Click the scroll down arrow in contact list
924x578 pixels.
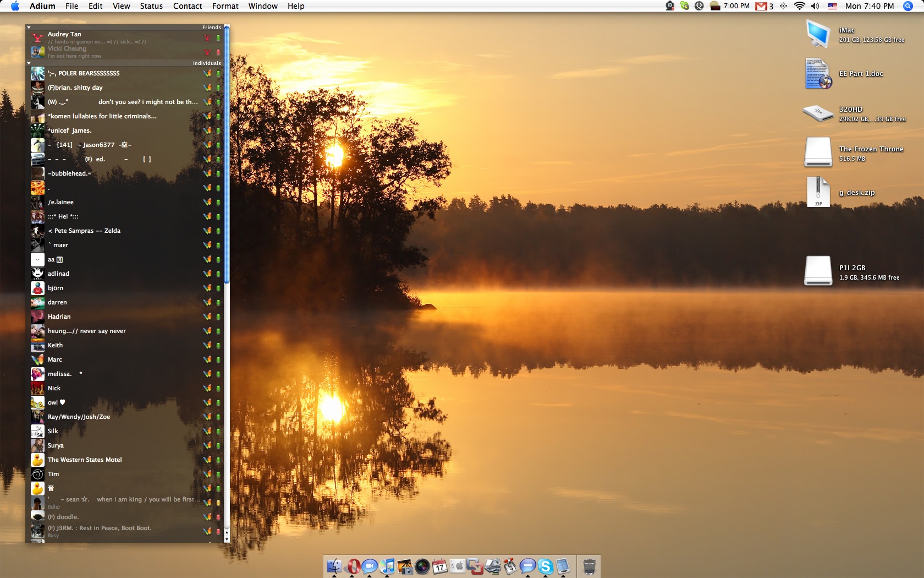[x=227, y=539]
